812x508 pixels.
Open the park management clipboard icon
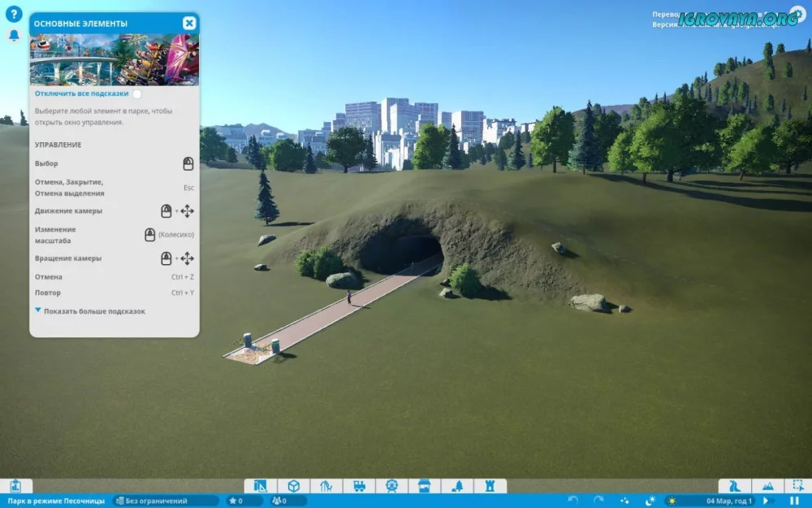[15, 486]
